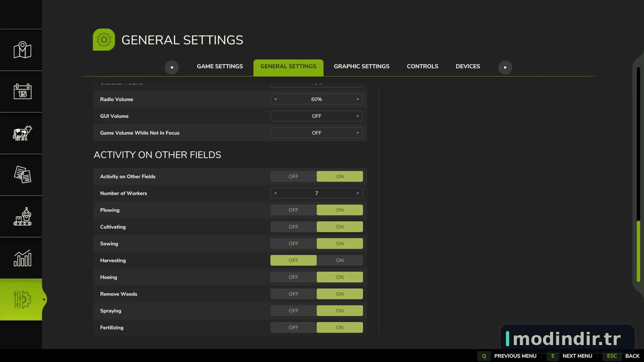Viewport: 644px width, 362px height.
Task: Increase Radio Volume with right arrow
Action: [x=358, y=99]
